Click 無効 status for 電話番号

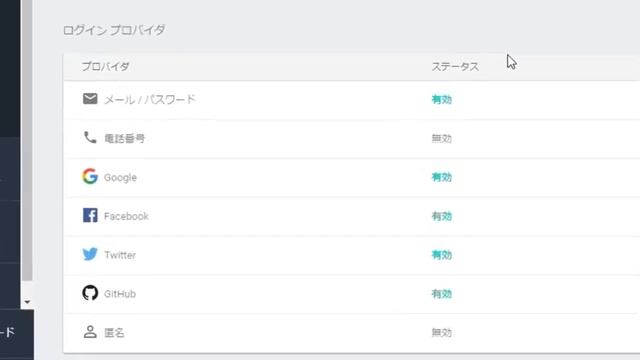coord(442,138)
